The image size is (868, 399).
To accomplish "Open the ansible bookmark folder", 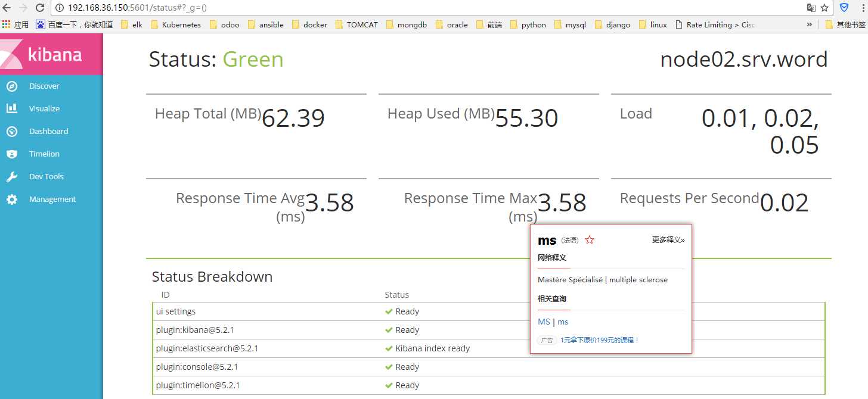I will pyautogui.click(x=265, y=24).
